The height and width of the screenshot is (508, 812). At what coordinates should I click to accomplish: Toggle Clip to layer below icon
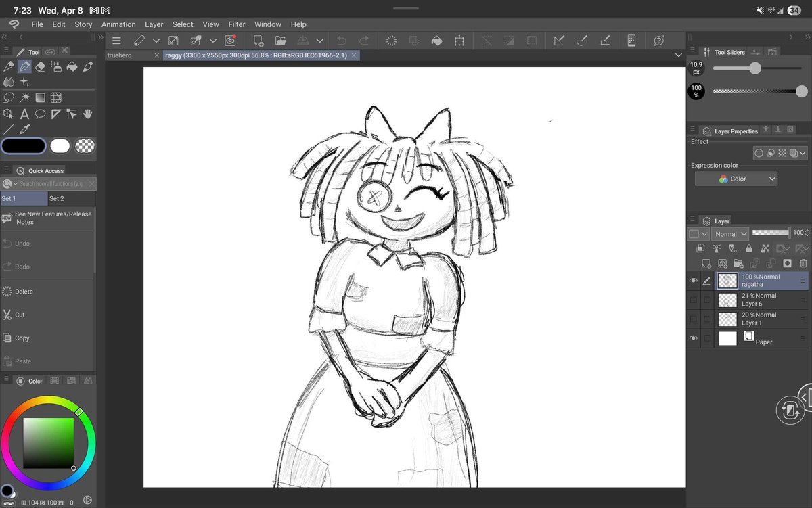(701, 249)
